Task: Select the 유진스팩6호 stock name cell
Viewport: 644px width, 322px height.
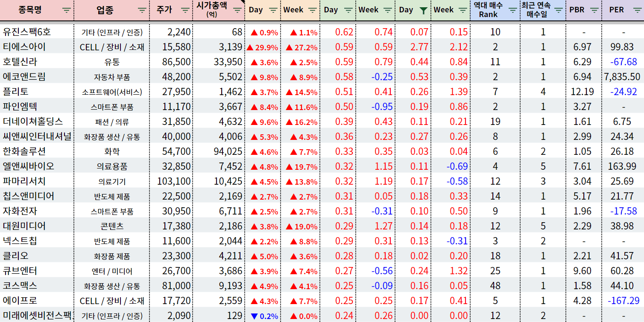Action: coord(37,32)
